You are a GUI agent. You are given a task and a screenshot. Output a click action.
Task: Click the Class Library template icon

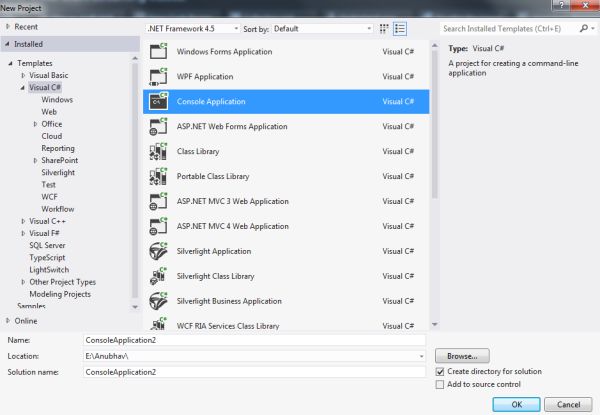point(158,151)
